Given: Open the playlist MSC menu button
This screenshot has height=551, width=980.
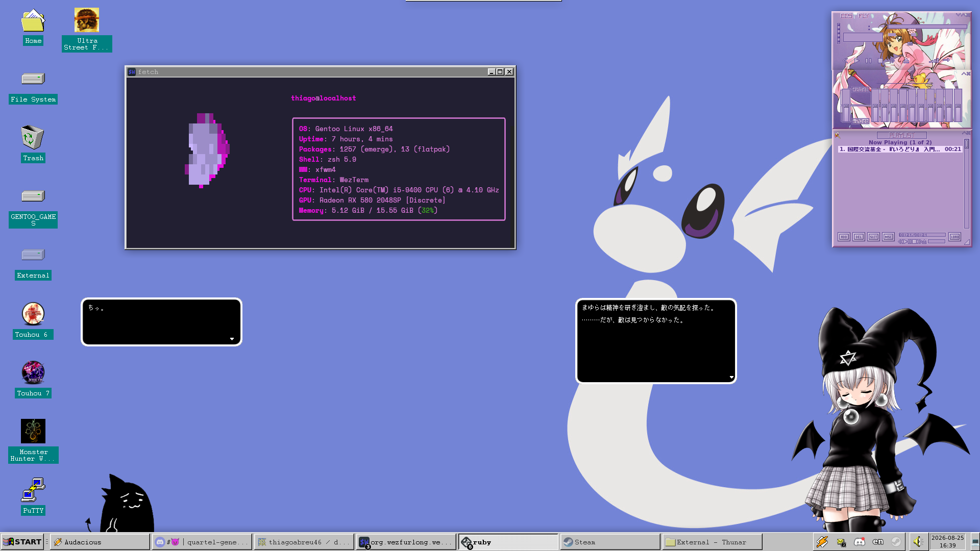Looking at the screenshot, I should 888,237.
